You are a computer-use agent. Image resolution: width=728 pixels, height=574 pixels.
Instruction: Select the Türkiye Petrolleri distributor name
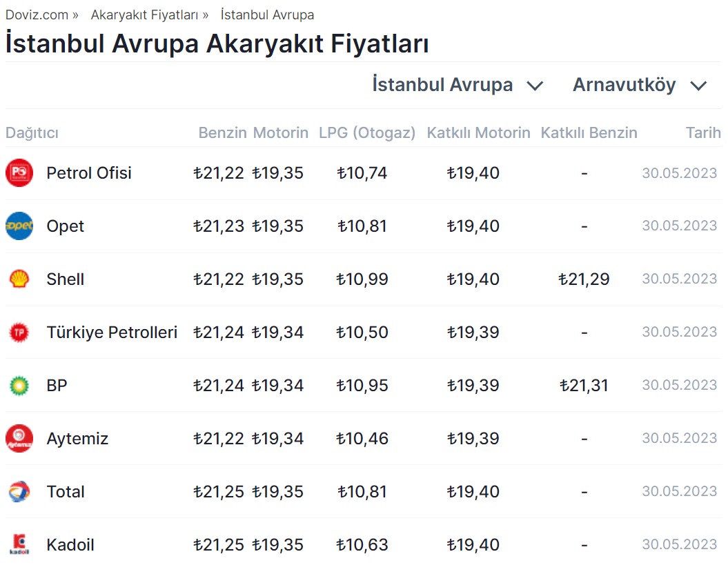(x=112, y=333)
